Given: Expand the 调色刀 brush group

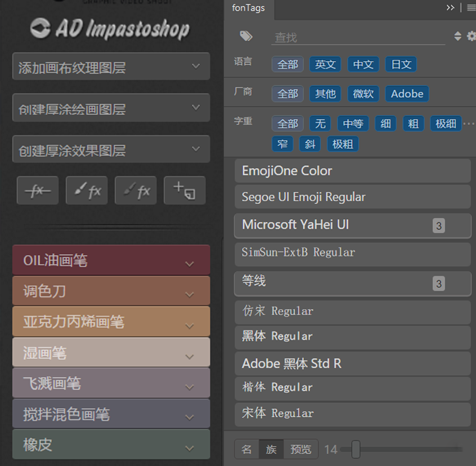Looking at the screenshot, I should point(111,291).
